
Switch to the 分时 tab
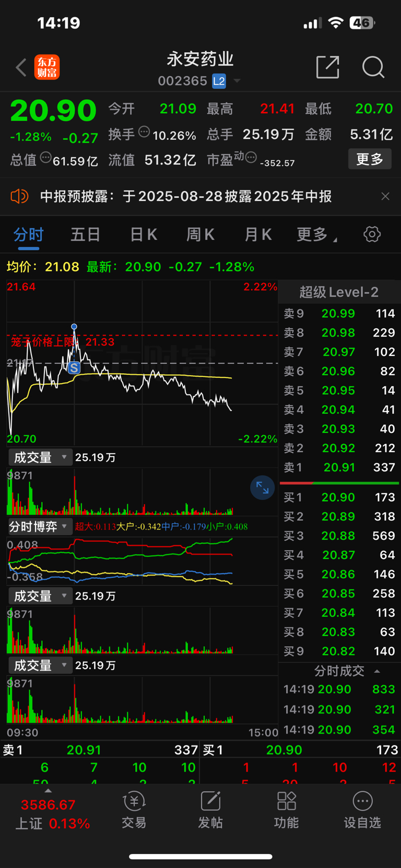(x=28, y=234)
